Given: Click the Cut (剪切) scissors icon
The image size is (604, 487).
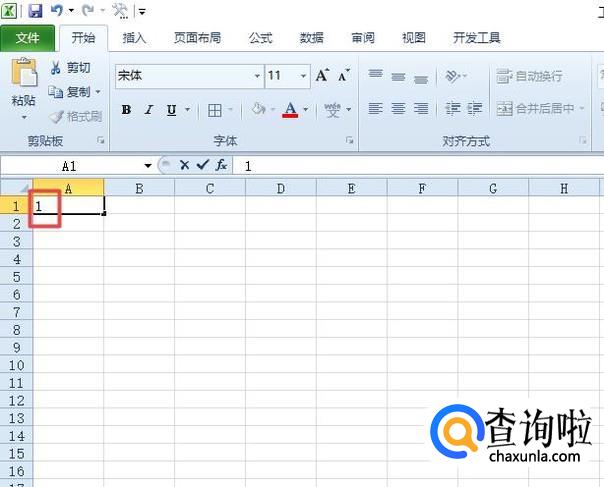Looking at the screenshot, I should (x=56, y=68).
